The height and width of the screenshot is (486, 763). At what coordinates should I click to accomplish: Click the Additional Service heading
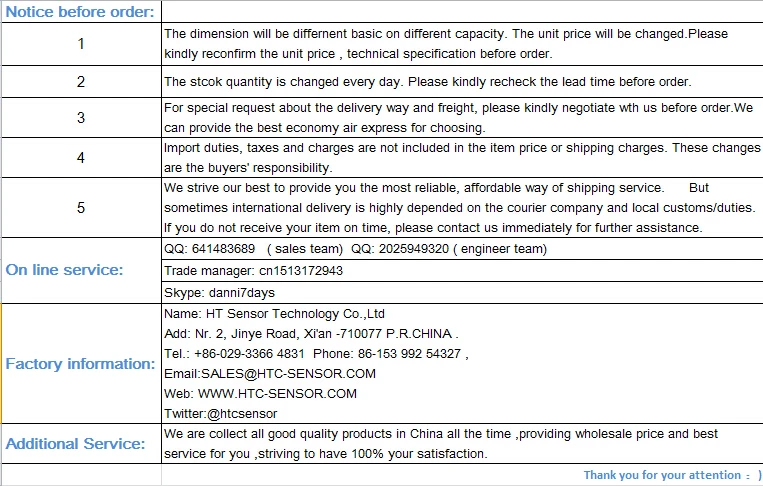coord(75,444)
